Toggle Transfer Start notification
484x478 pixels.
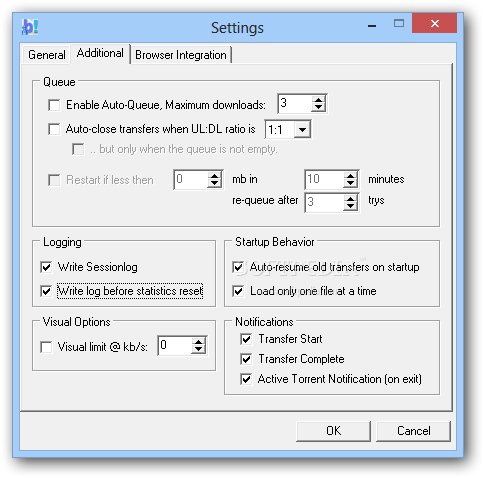point(246,339)
